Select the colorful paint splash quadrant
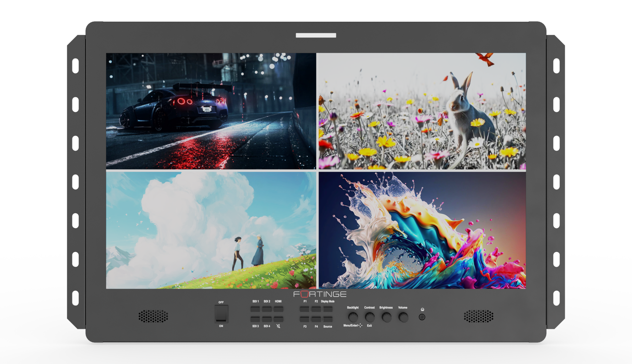 coord(422,230)
